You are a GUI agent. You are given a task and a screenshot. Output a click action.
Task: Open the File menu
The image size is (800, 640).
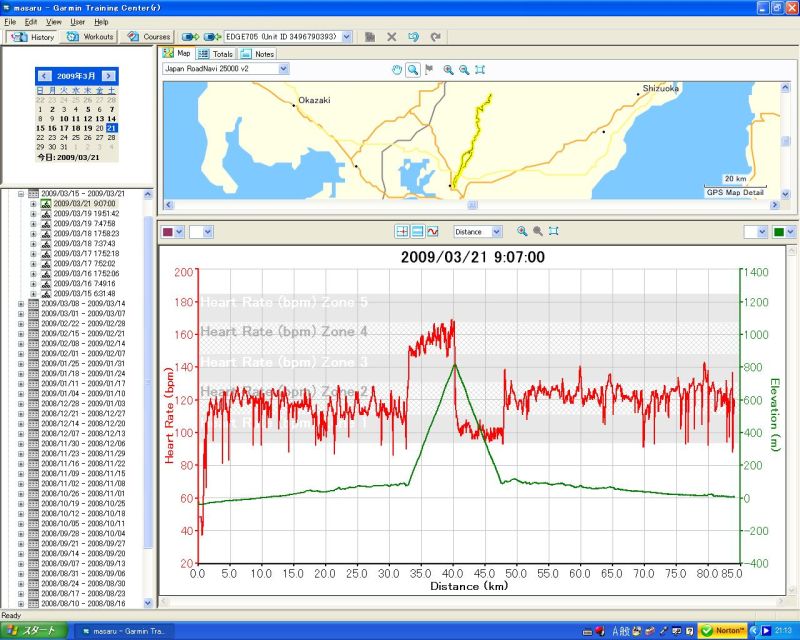(x=10, y=22)
